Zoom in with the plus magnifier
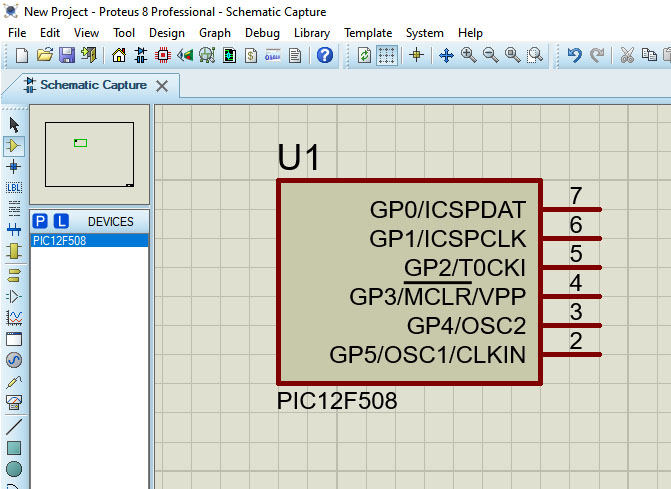The height and width of the screenshot is (489, 671). coord(469,55)
